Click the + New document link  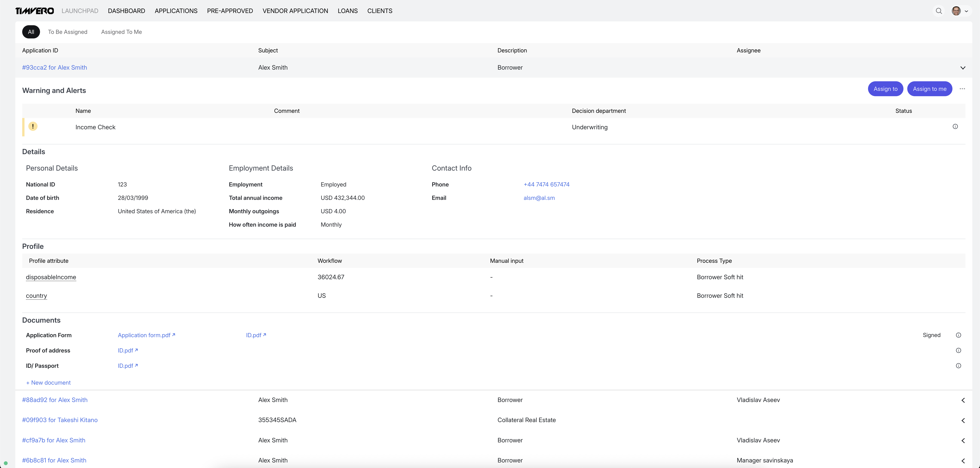point(48,383)
